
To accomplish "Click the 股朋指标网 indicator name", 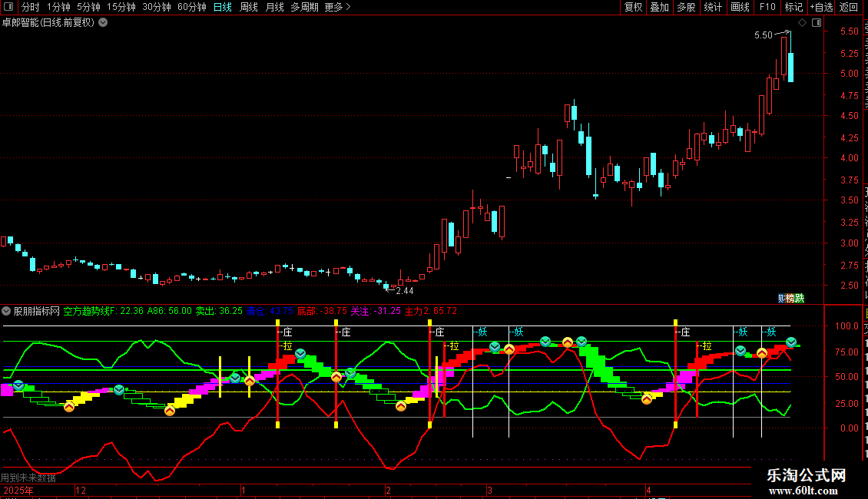I will pyautogui.click(x=37, y=311).
